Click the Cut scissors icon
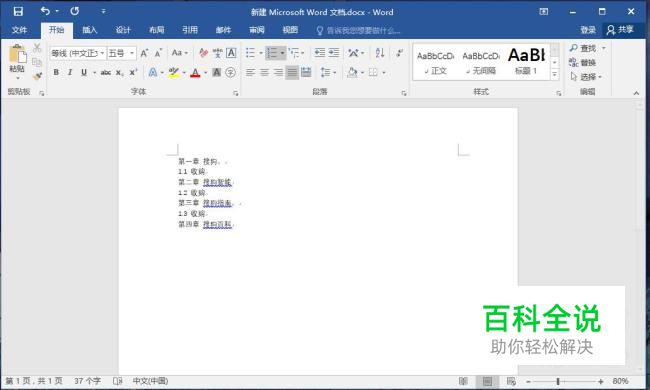This screenshot has width=650, height=390. tap(37, 47)
